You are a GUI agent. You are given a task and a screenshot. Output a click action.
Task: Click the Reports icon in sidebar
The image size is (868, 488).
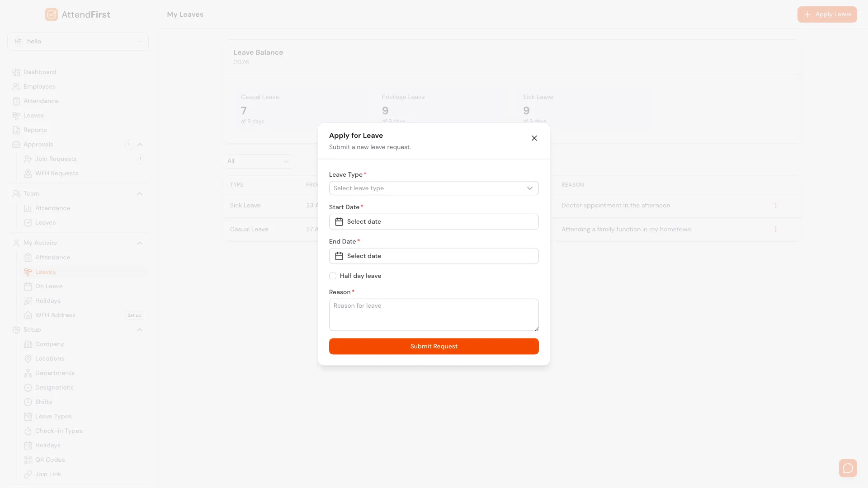pos(16,130)
